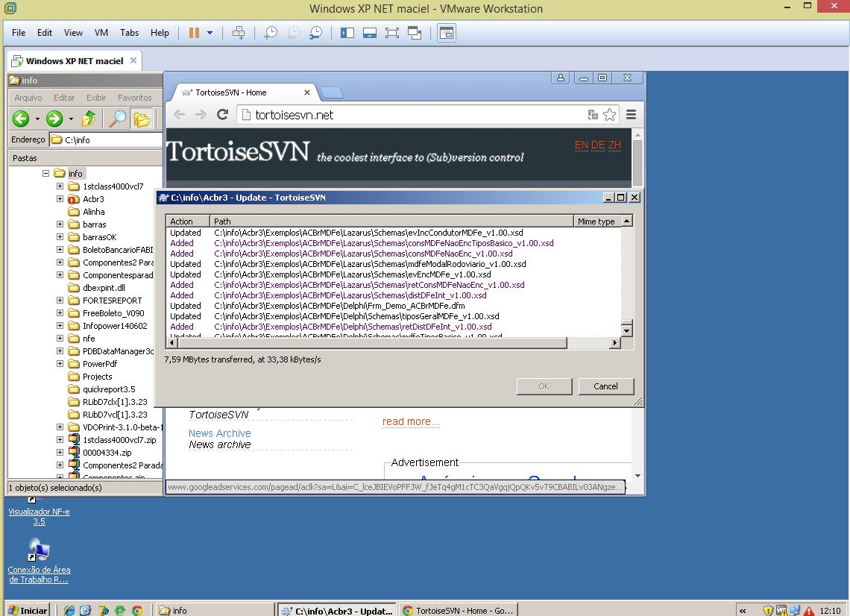Open the VMware Tabs menu
850x616 pixels.
tap(130, 33)
